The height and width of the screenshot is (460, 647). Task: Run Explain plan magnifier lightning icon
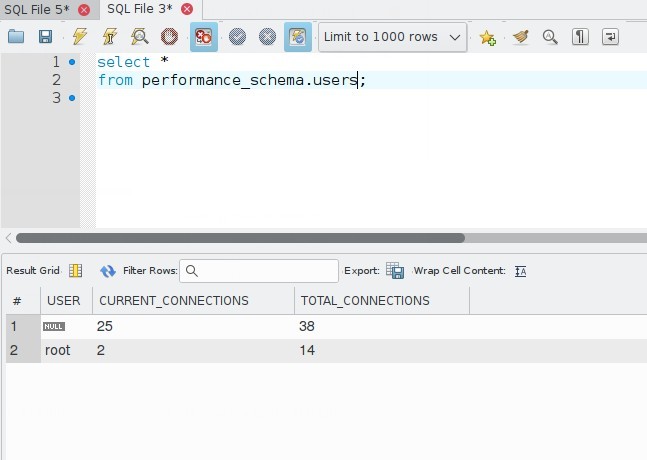click(x=139, y=37)
